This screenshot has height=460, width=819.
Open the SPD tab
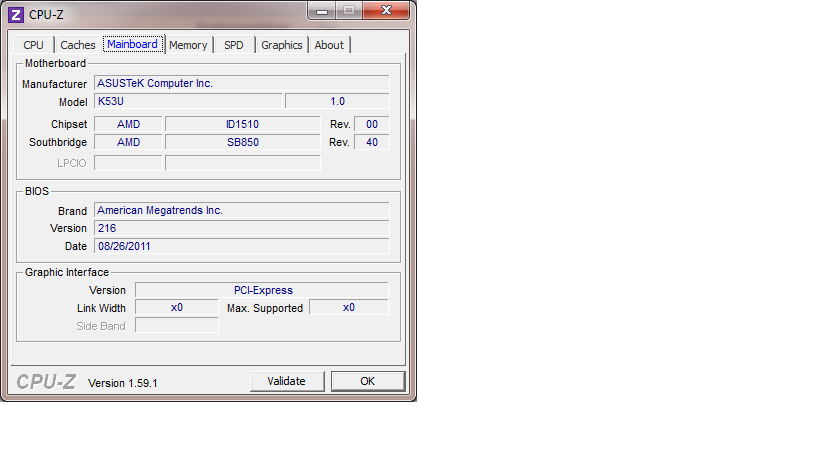234,45
